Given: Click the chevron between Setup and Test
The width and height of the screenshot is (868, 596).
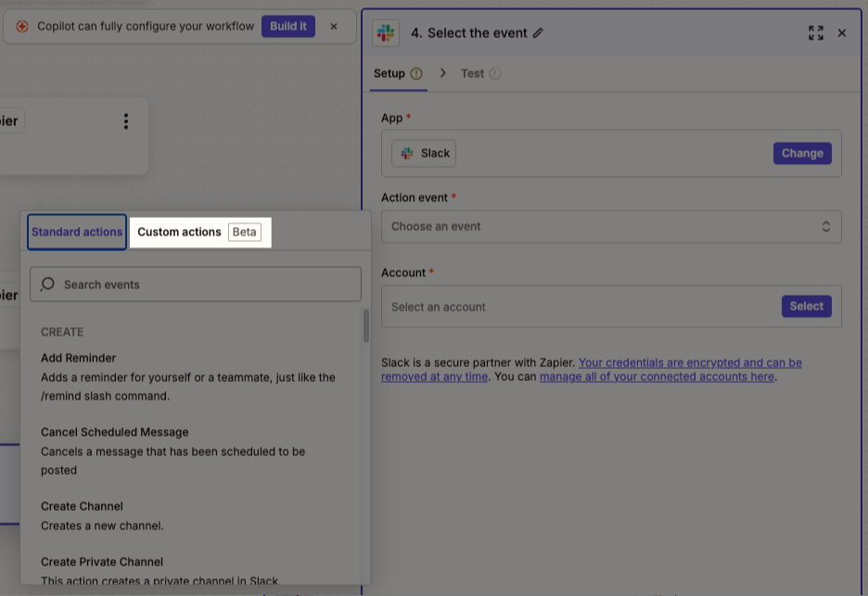Looking at the screenshot, I should pos(442,73).
